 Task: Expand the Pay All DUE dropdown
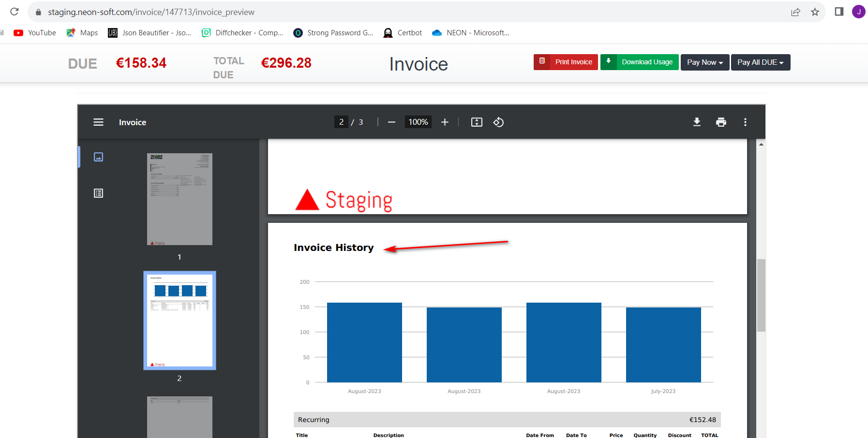click(760, 62)
